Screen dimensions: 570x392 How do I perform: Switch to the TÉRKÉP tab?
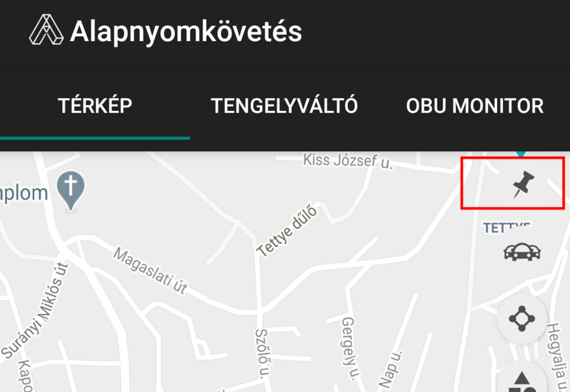[x=95, y=106]
